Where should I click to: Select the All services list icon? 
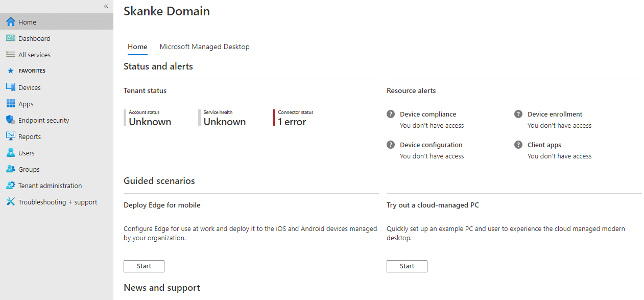pos(10,55)
